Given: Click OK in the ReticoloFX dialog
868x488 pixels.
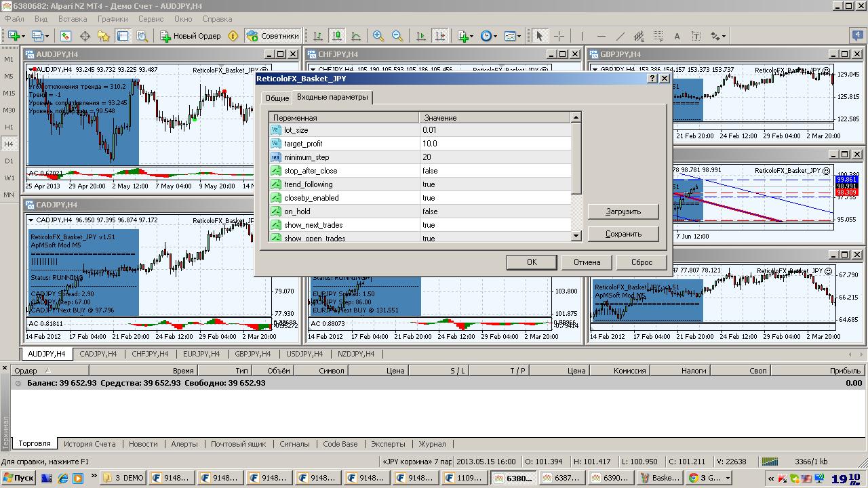Looking at the screenshot, I should point(532,262).
